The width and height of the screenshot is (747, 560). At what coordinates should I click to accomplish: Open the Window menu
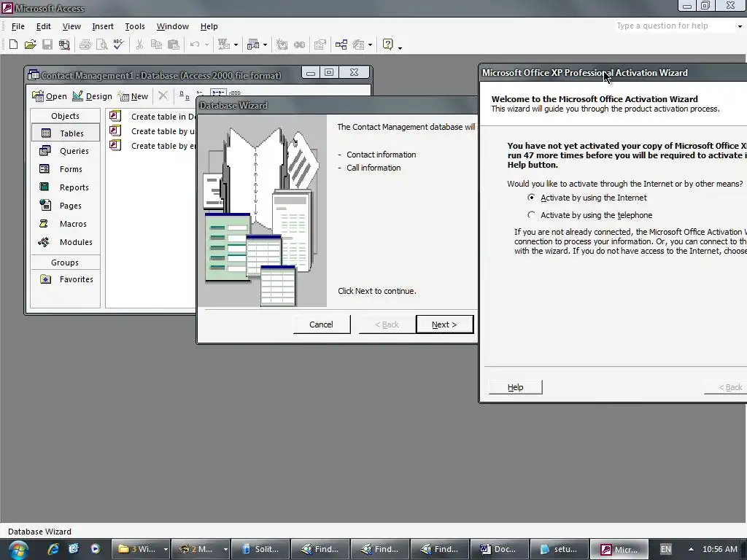[172, 26]
